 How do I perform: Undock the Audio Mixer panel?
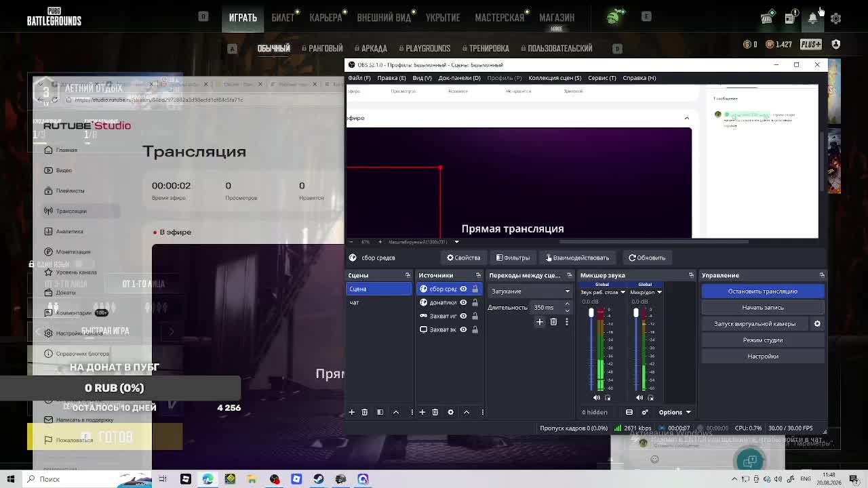click(691, 275)
